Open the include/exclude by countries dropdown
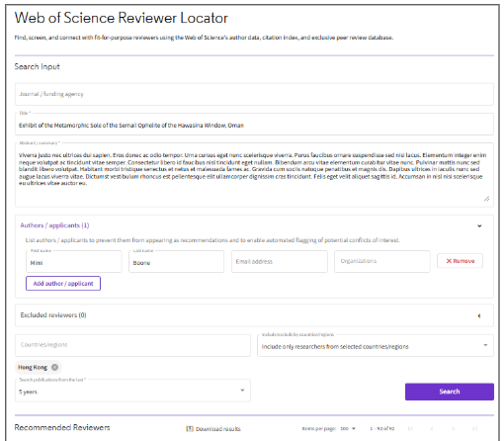 click(x=376, y=346)
